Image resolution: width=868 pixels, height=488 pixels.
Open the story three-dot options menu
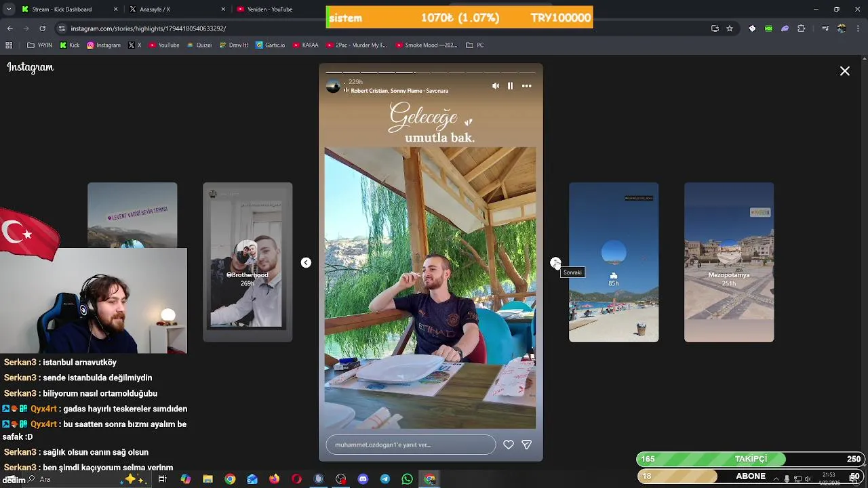(x=527, y=86)
